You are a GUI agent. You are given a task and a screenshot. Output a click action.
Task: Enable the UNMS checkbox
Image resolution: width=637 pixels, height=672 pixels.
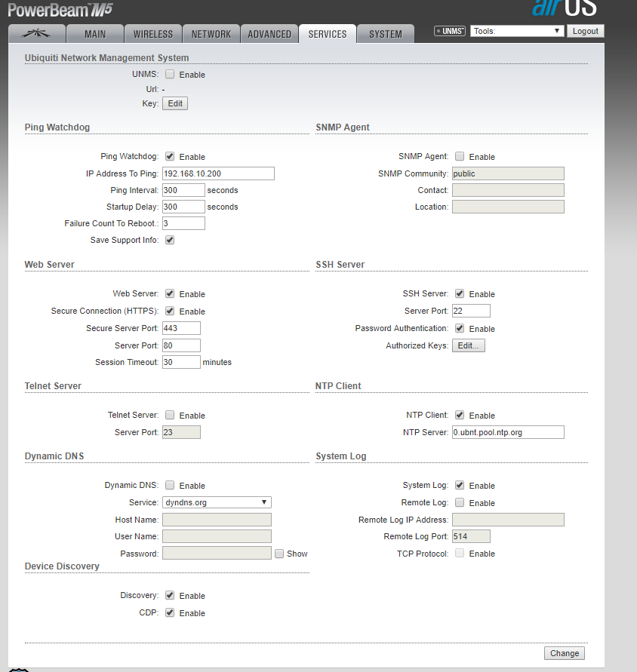(170, 74)
